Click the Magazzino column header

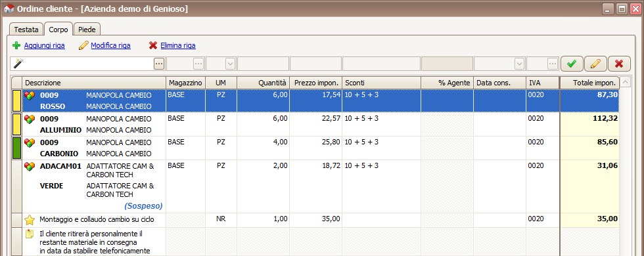(x=185, y=83)
